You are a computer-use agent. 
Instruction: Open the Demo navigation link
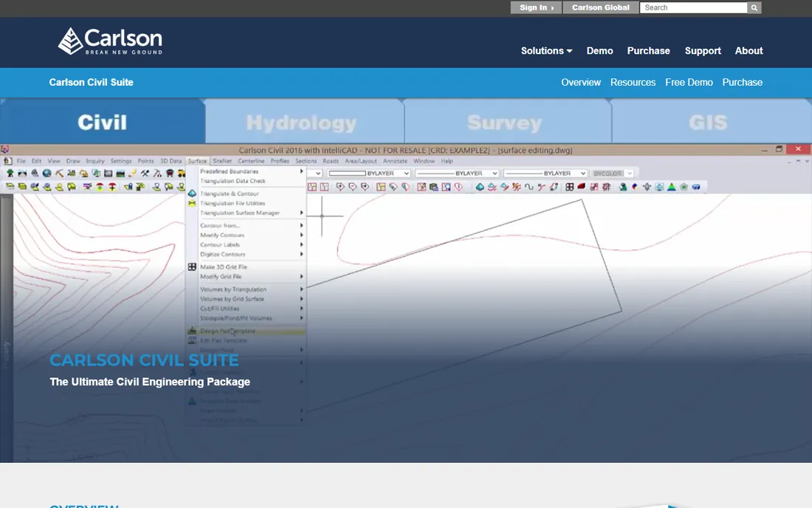pyautogui.click(x=599, y=51)
